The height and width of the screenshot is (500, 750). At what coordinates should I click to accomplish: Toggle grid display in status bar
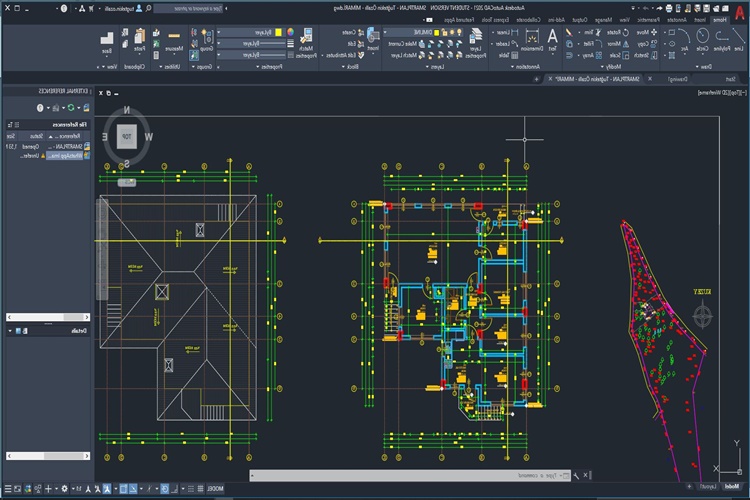[x=200, y=489]
